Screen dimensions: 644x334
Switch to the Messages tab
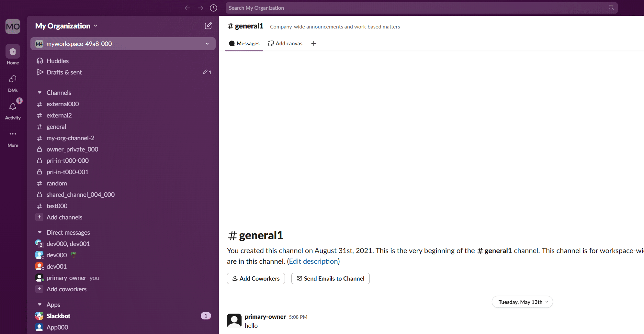click(x=244, y=43)
